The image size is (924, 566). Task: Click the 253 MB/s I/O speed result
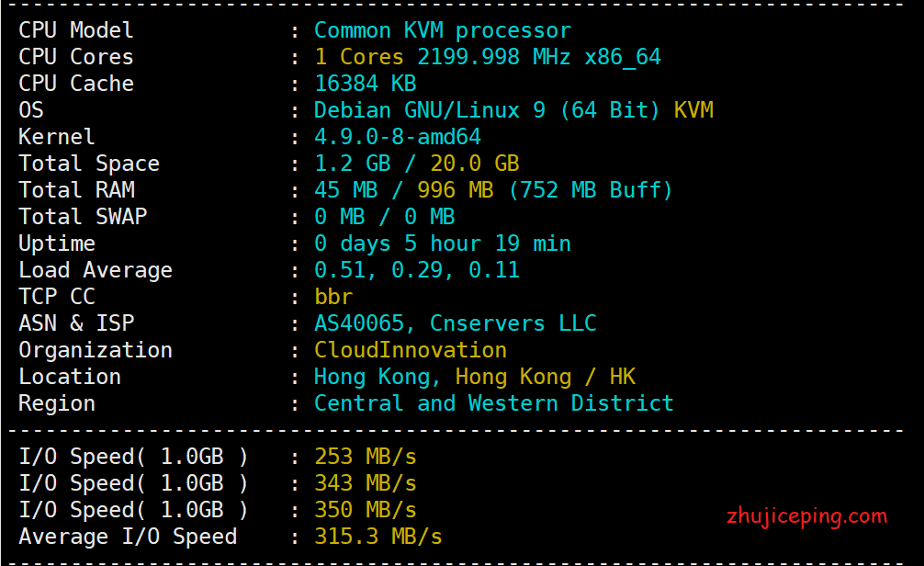click(x=365, y=457)
